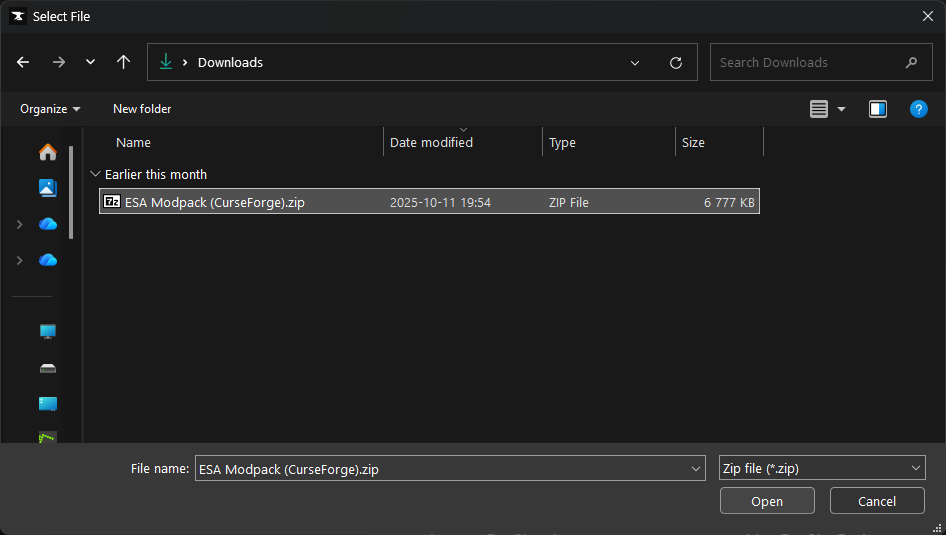Collapse the 'Earlier this month' group
This screenshot has width=946, height=535.
(96, 174)
